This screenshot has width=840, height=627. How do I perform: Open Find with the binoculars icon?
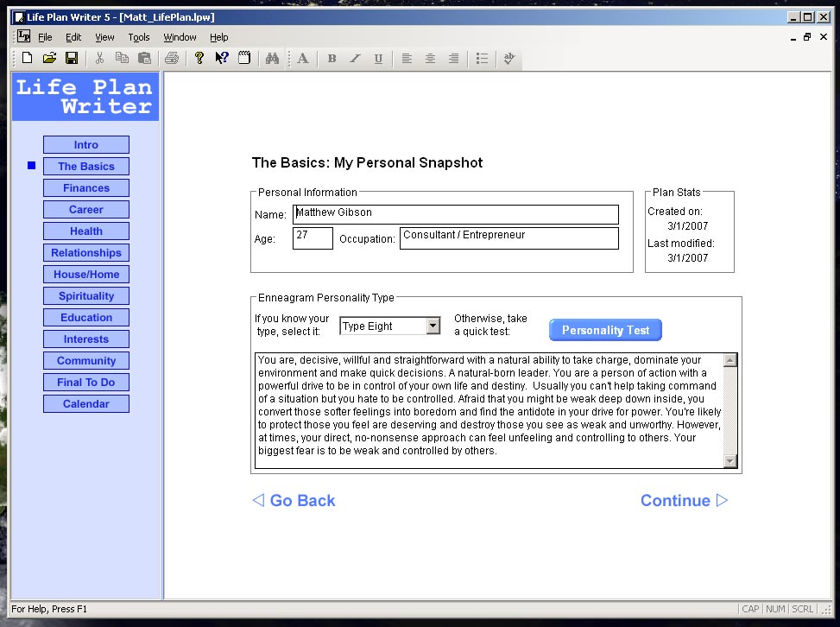pyautogui.click(x=272, y=58)
